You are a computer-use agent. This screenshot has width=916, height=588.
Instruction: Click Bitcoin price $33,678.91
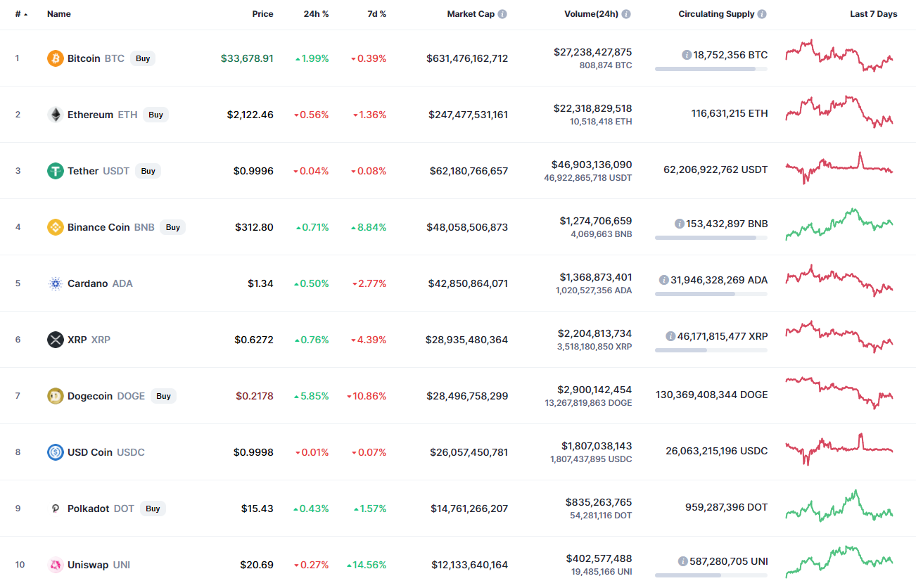pos(247,58)
